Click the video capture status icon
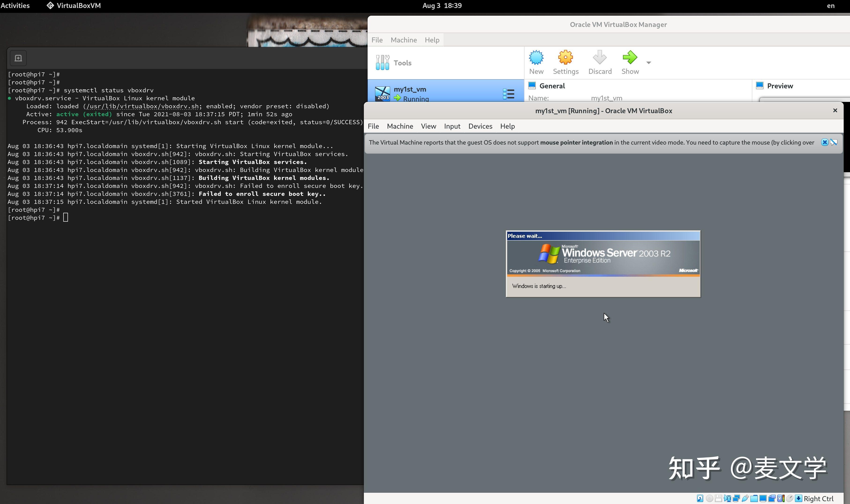Screen dimensions: 850x504 click(772, 498)
